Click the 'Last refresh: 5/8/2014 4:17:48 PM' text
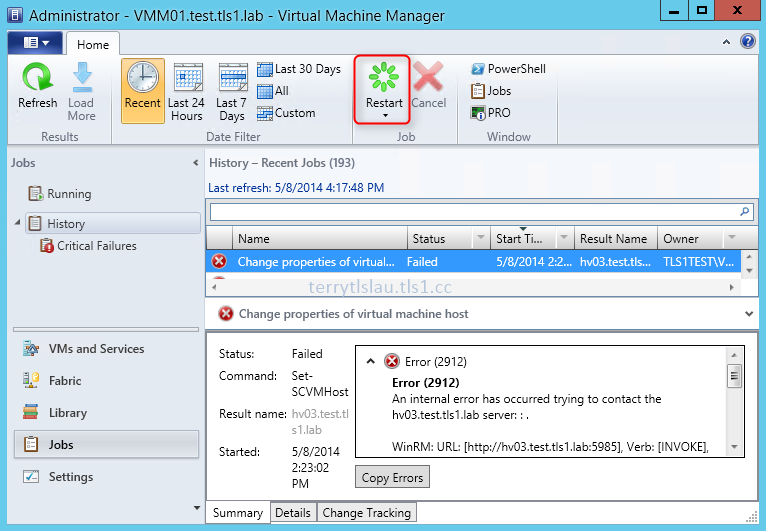Image resolution: width=766 pixels, height=531 pixels. pos(296,188)
